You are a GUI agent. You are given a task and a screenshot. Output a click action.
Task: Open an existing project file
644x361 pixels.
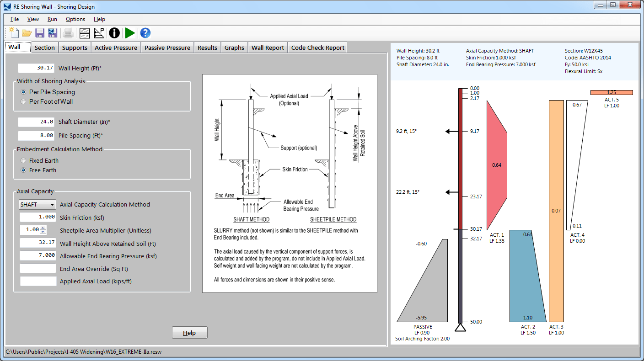pos(27,33)
